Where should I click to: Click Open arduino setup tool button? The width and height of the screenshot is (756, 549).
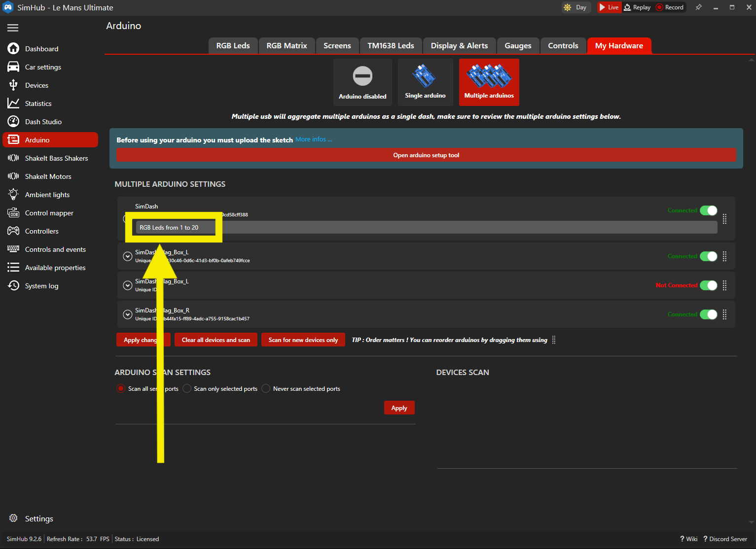(x=426, y=155)
